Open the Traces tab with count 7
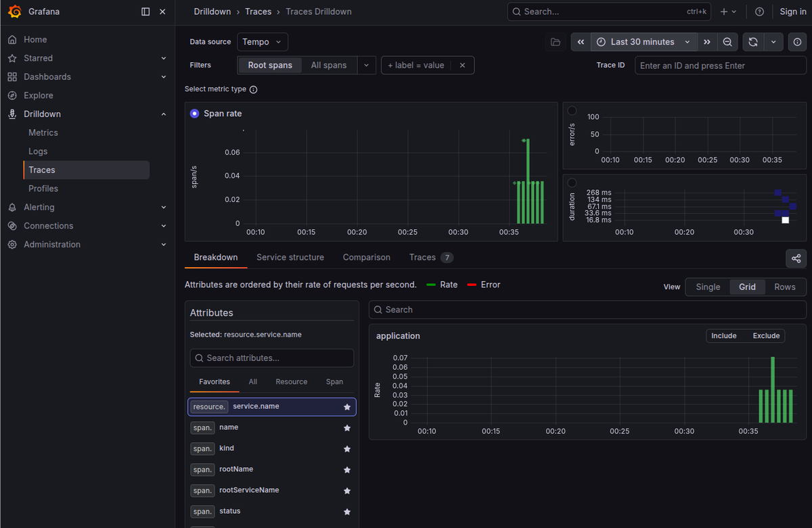 coord(431,258)
